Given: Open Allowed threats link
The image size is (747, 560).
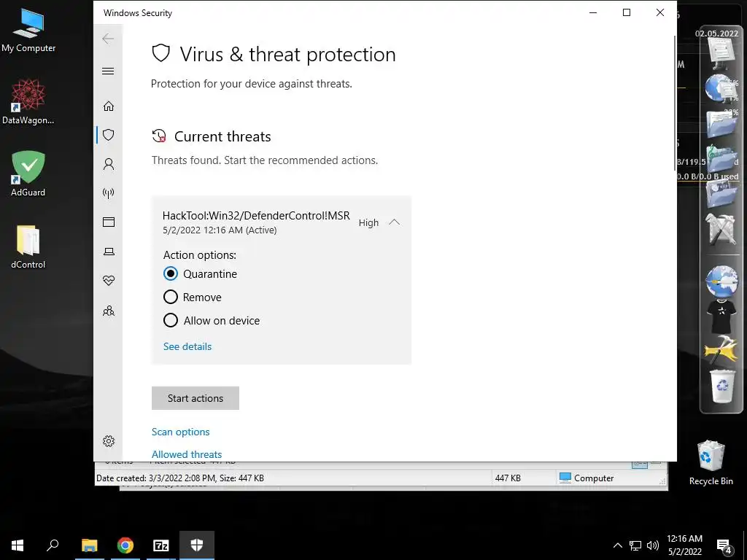Looking at the screenshot, I should pos(187,454).
